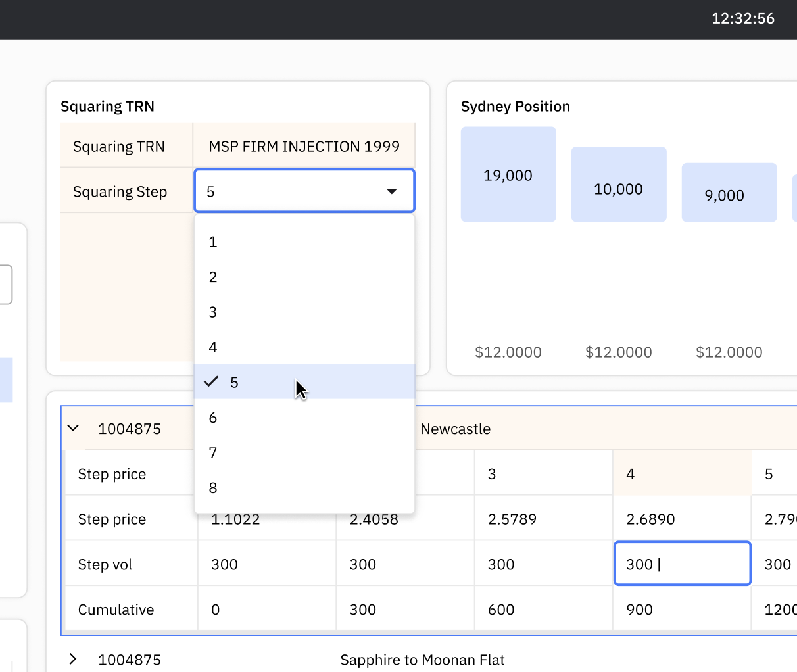Pick option 3 in Squaring Step dropdown
Image resolution: width=797 pixels, height=672 pixels.
tap(304, 312)
